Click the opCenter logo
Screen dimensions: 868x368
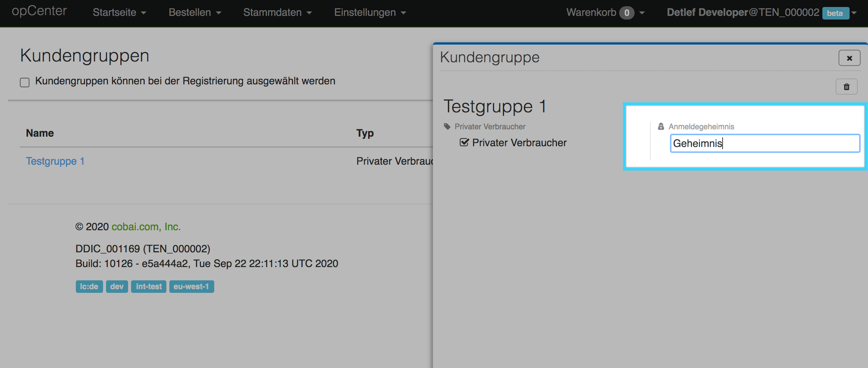coord(39,11)
